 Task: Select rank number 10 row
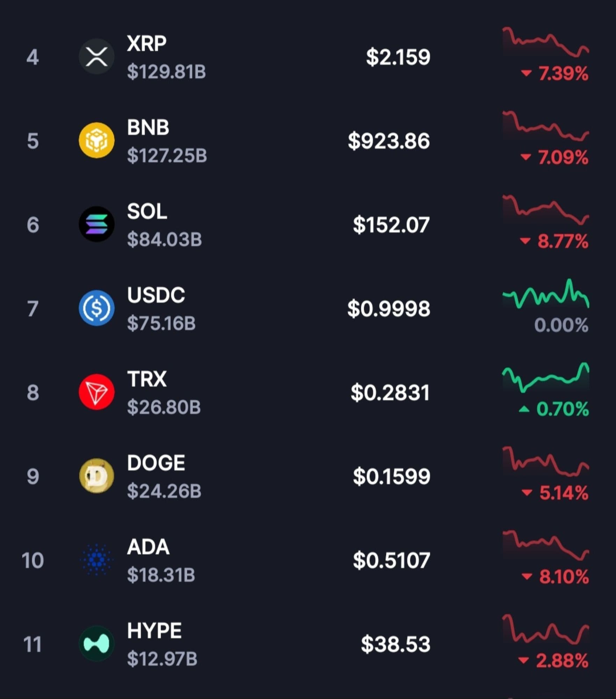click(x=32, y=561)
